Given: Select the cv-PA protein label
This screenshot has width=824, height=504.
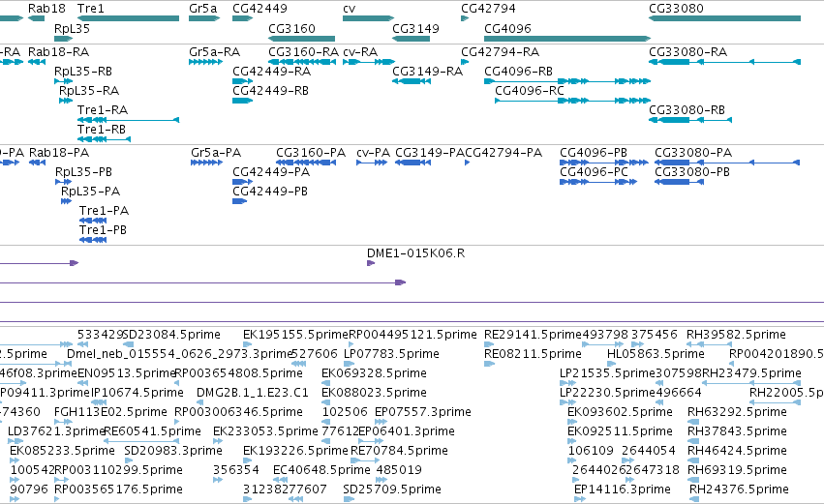Looking at the screenshot, I should (x=373, y=153).
